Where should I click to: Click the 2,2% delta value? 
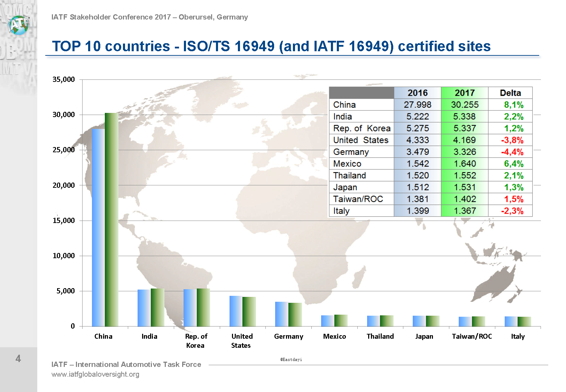514,117
